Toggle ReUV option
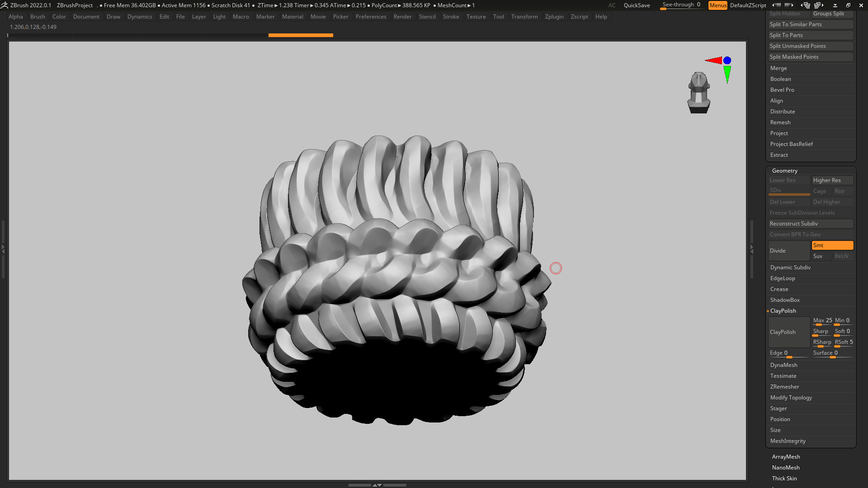868x488 pixels. point(843,256)
